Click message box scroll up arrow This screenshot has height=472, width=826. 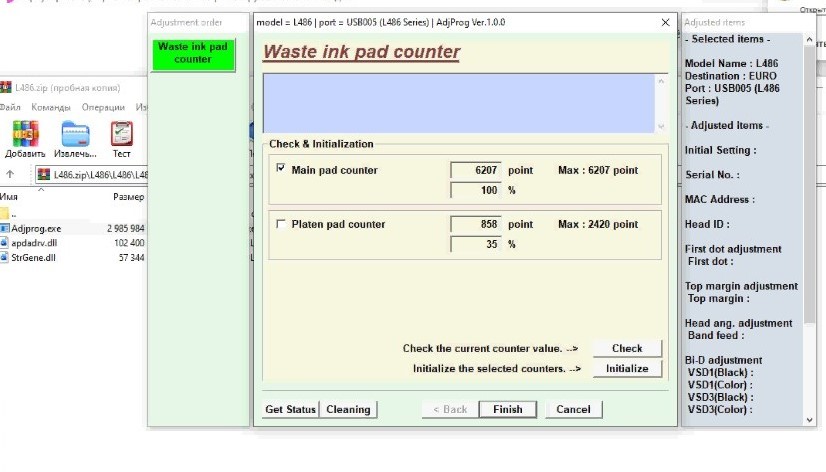click(x=661, y=81)
